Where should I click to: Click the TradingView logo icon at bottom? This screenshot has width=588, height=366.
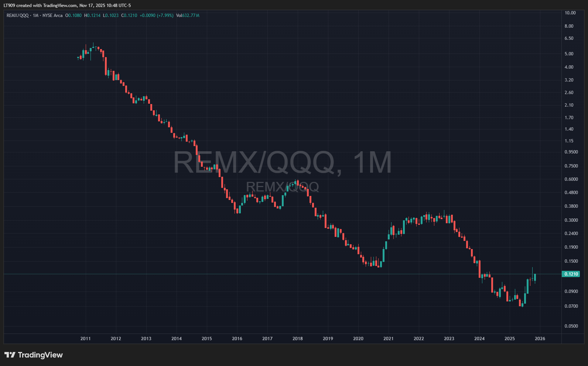10,355
